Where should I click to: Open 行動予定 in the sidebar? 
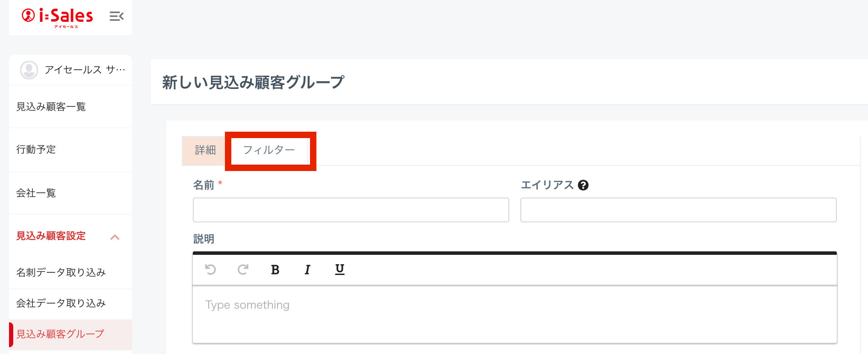point(36,150)
